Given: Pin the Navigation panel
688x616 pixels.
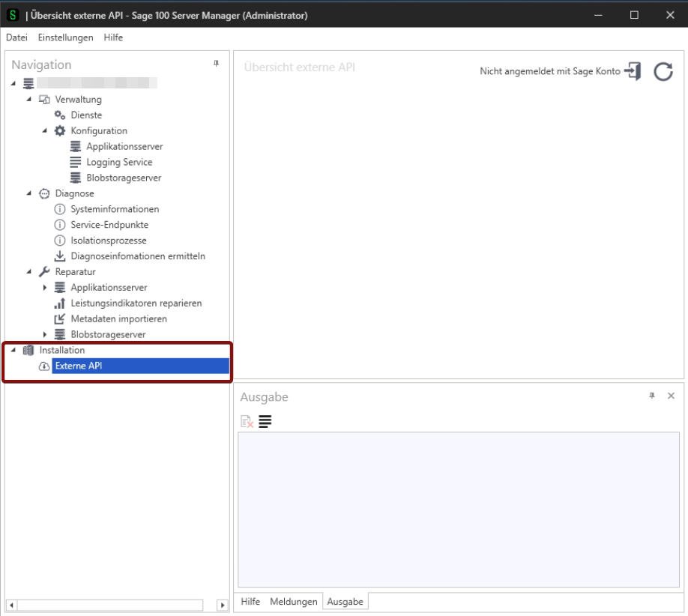Looking at the screenshot, I should [217, 64].
